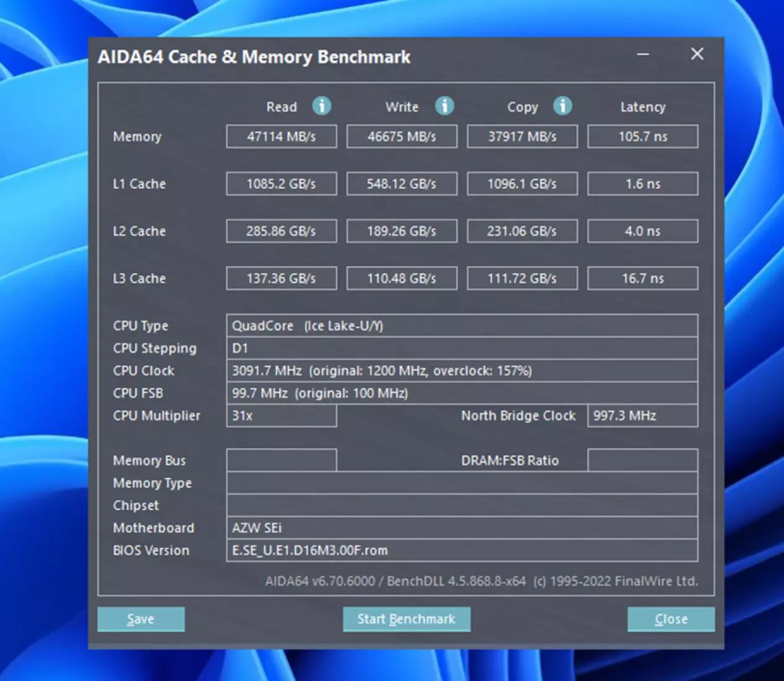
Task: Select L2 Cache read 285.86 GB/s
Action: [282, 231]
